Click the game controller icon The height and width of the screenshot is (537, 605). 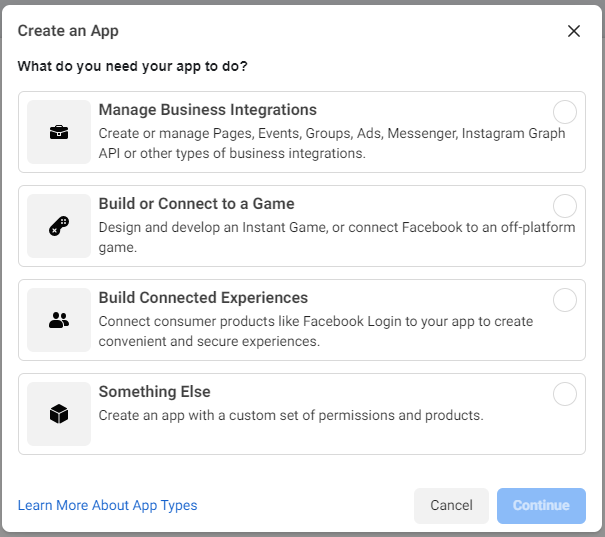pyautogui.click(x=59, y=226)
